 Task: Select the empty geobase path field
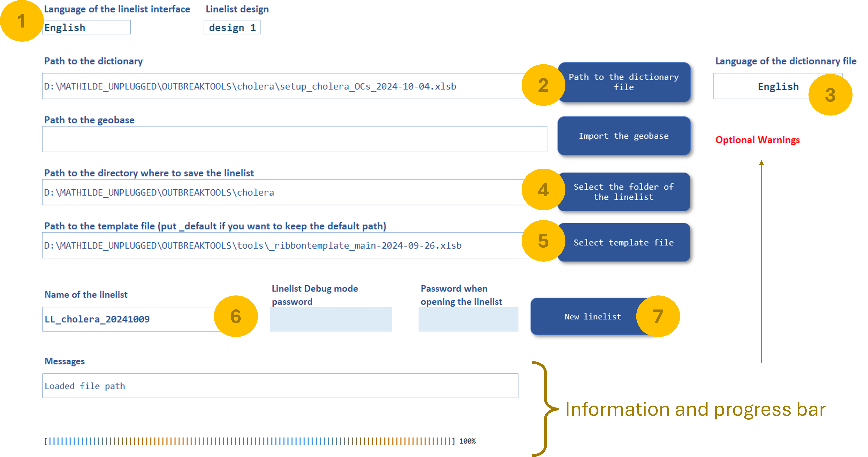pos(295,139)
